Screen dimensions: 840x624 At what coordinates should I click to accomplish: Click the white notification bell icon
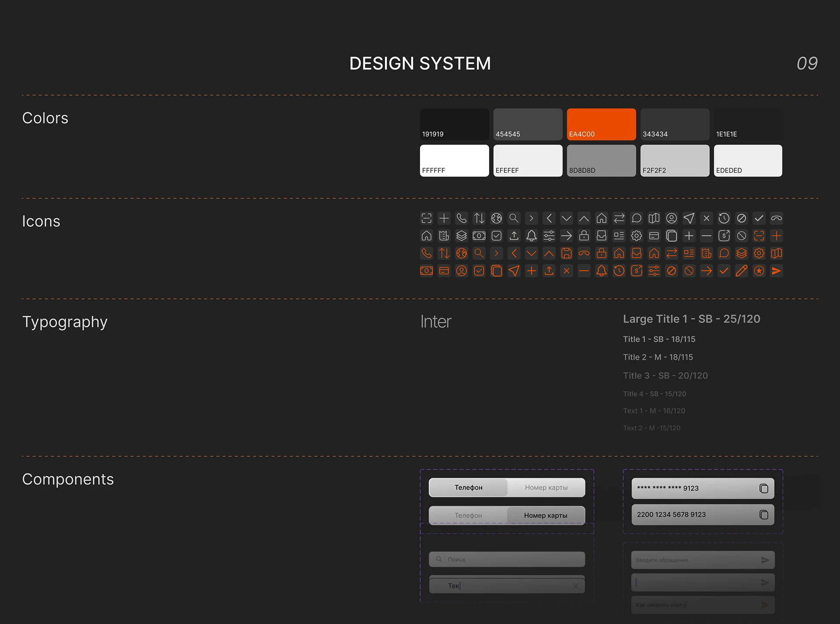532,236
